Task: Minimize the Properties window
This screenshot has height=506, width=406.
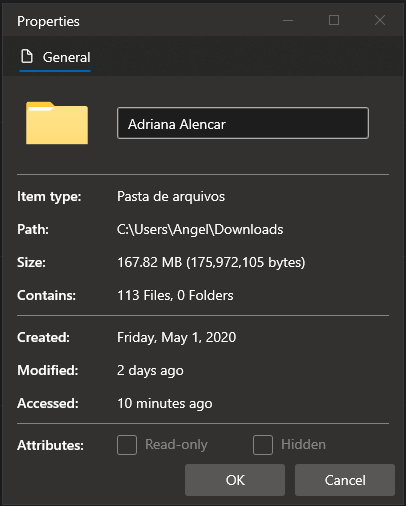Action: tap(288, 20)
